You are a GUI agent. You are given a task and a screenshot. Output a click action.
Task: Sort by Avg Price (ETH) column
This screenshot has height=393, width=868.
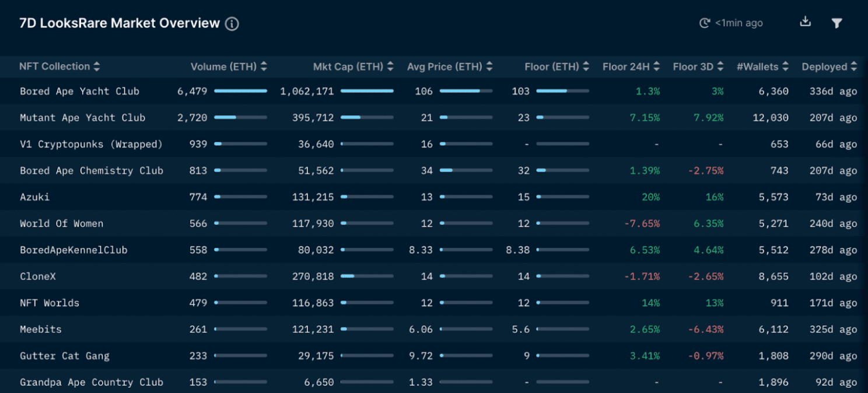[x=489, y=66]
